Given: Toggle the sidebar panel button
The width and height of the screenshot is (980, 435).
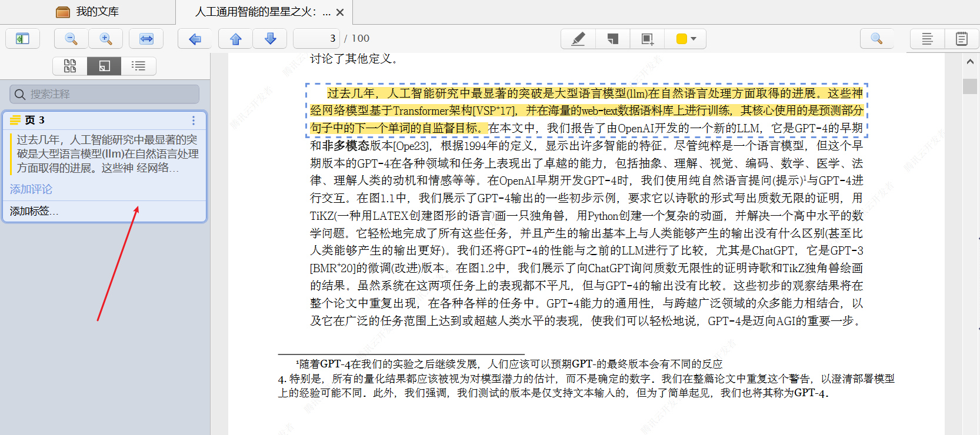Looking at the screenshot, I should click(x=22, y=39).
